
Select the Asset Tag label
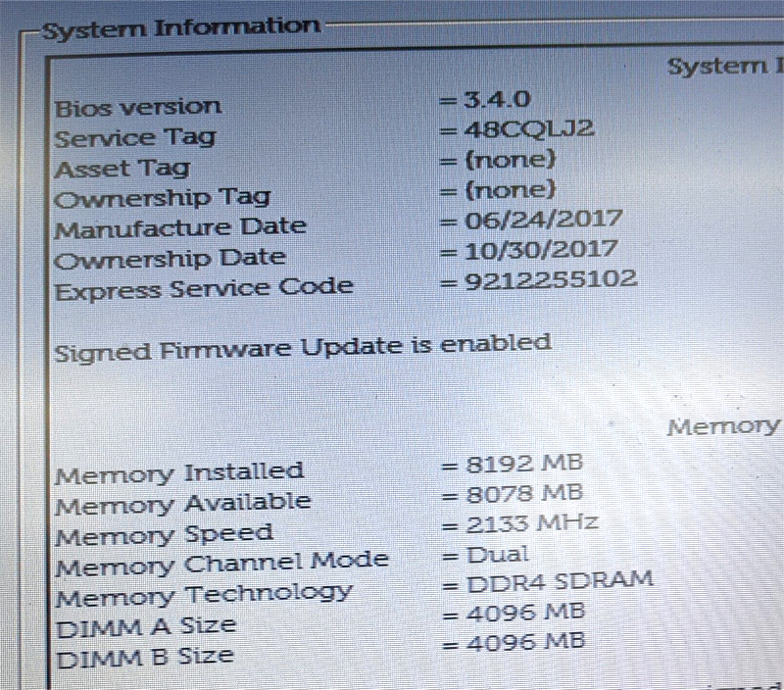tap(122, 169)
